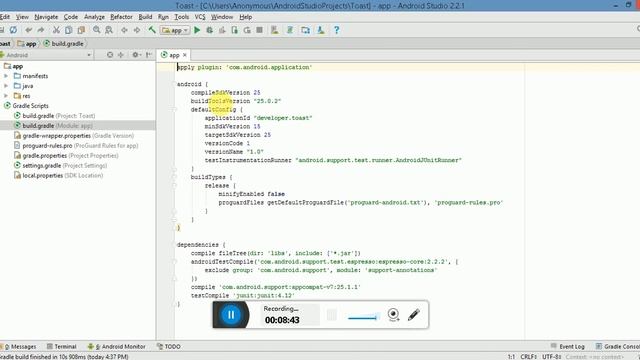The width and height of the screenshot is (640, 360).
Task: Click the Hide Project panel icon
Action: [149, 55]
